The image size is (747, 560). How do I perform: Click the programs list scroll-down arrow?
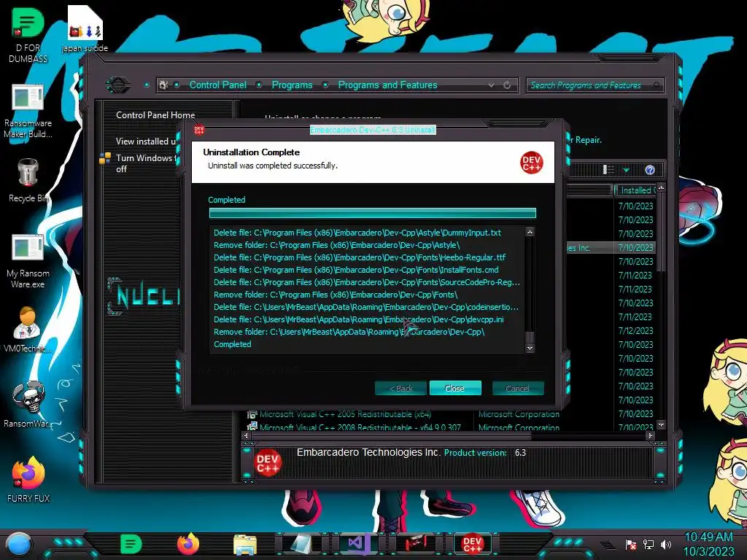click(x=661, y=424)
